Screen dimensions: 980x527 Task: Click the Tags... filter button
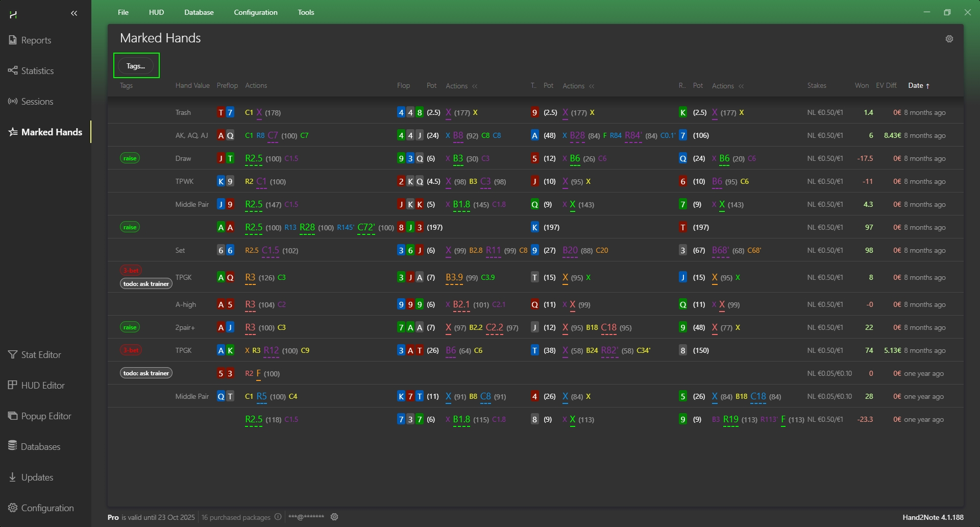(x=136, y=66)
